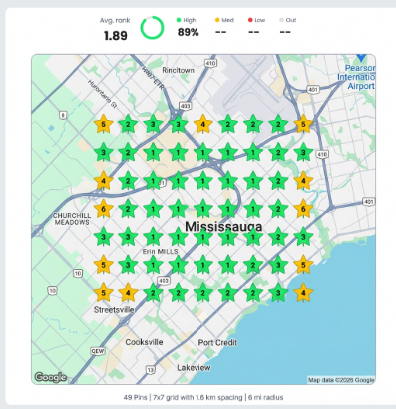This screenshot has height=409, width=396.
Task: Click the Google logo on the map
Action: (x=51, y=377)
